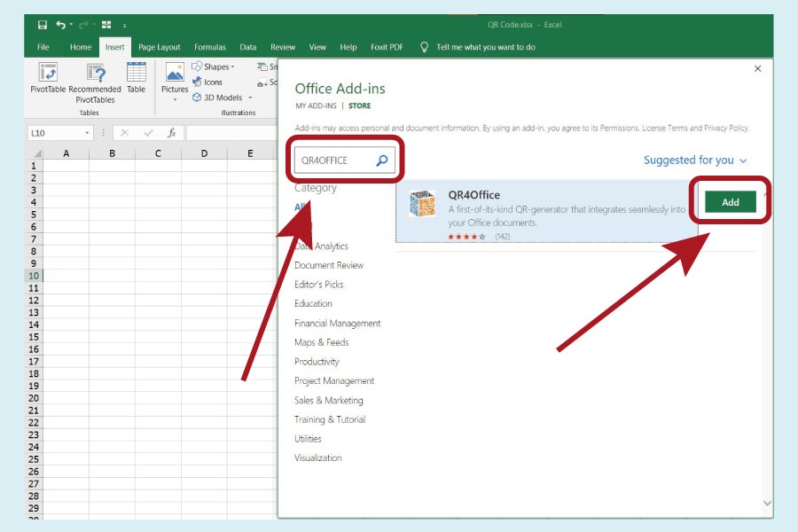Open the Data ribbon tab

tap(248, 47)
